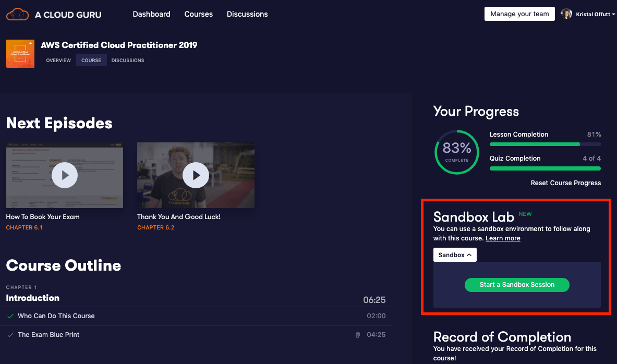Open the attachment icon on The Exam Blue Print
Viewport: 617px width, 364px height.
point(358,335)
